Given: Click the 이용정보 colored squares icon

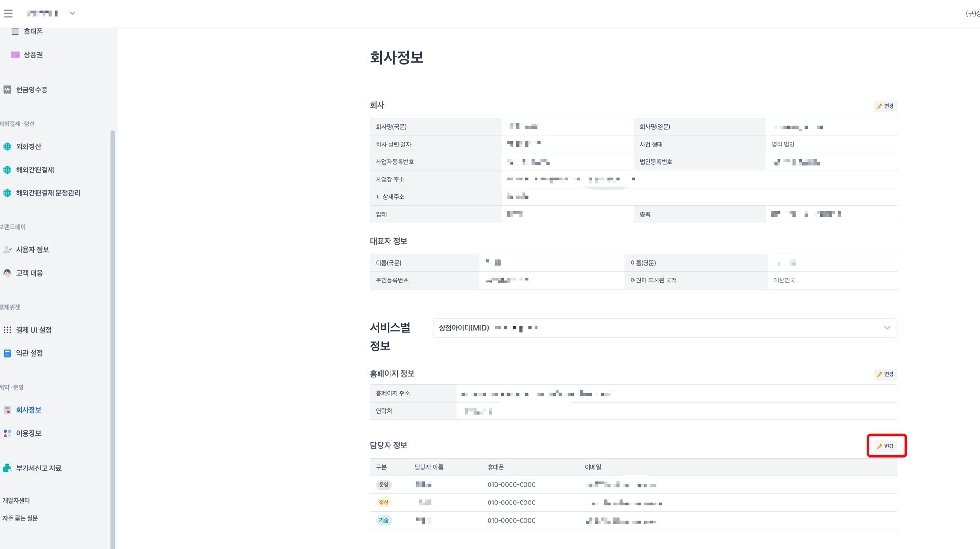Looking at the screenshot, I should coord(7,433).
